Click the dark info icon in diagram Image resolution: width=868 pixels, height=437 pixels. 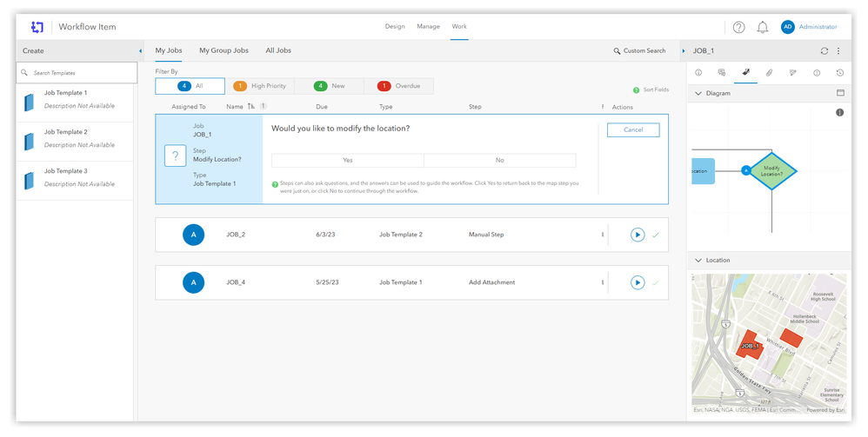click(840, 112)
